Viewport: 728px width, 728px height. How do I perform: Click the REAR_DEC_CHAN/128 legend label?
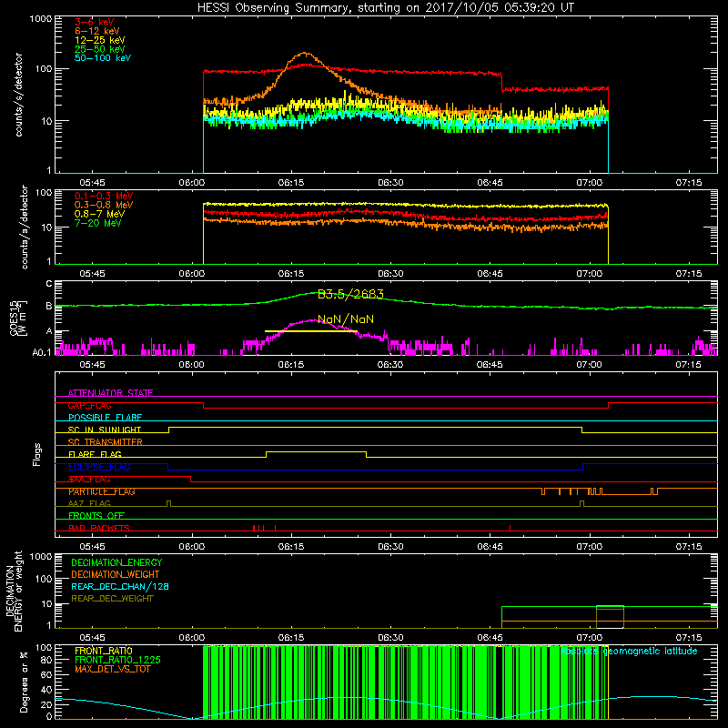point(120,586)
